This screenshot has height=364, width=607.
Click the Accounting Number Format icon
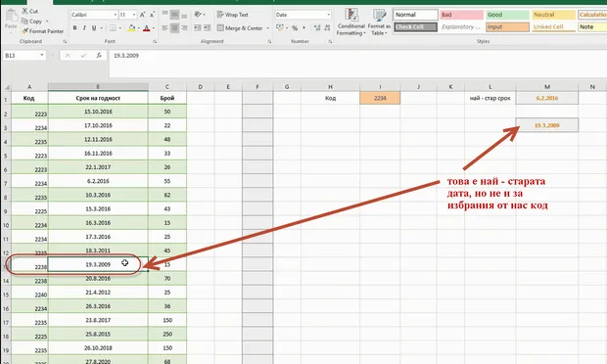(279, 27)
